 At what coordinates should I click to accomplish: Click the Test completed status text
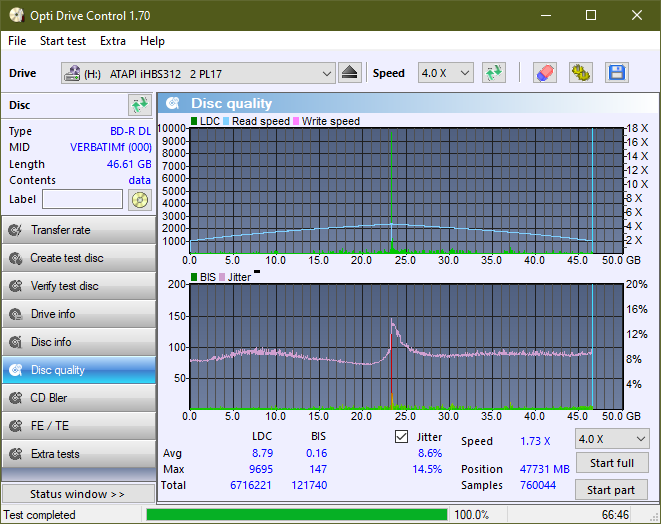coord(40,515)
